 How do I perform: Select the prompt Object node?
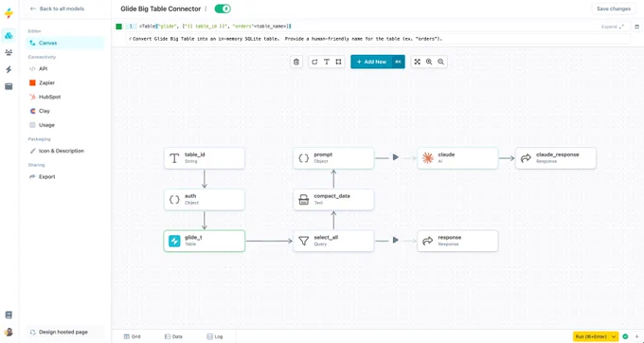pos(333,157)
